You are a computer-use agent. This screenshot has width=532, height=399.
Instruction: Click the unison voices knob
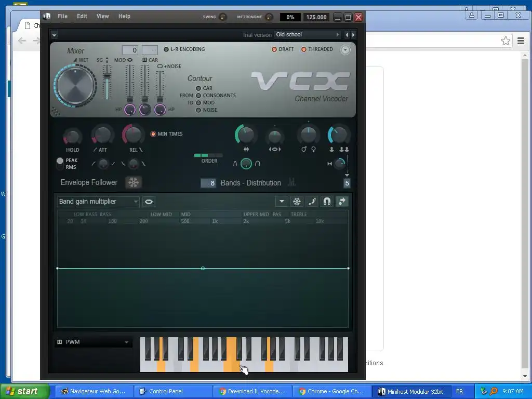pos(338,135)
